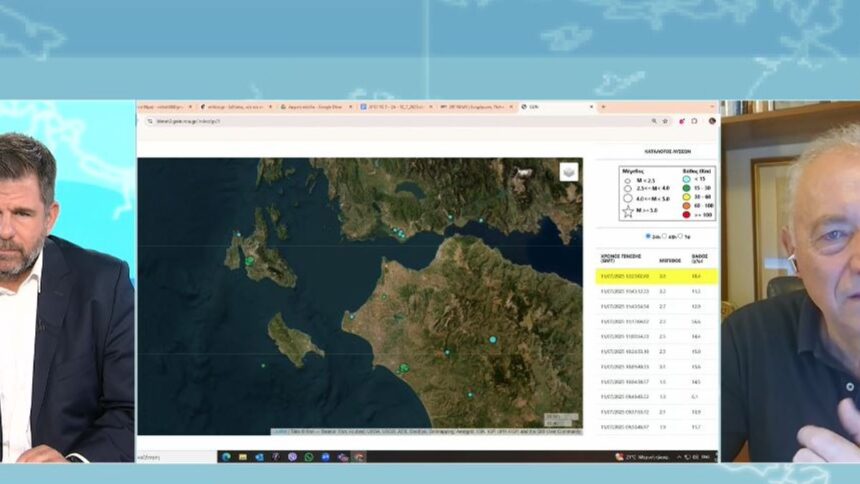Click the small cyan marker in the sea south of Kefalonia
860x484 pixels.
coord(263,365)
